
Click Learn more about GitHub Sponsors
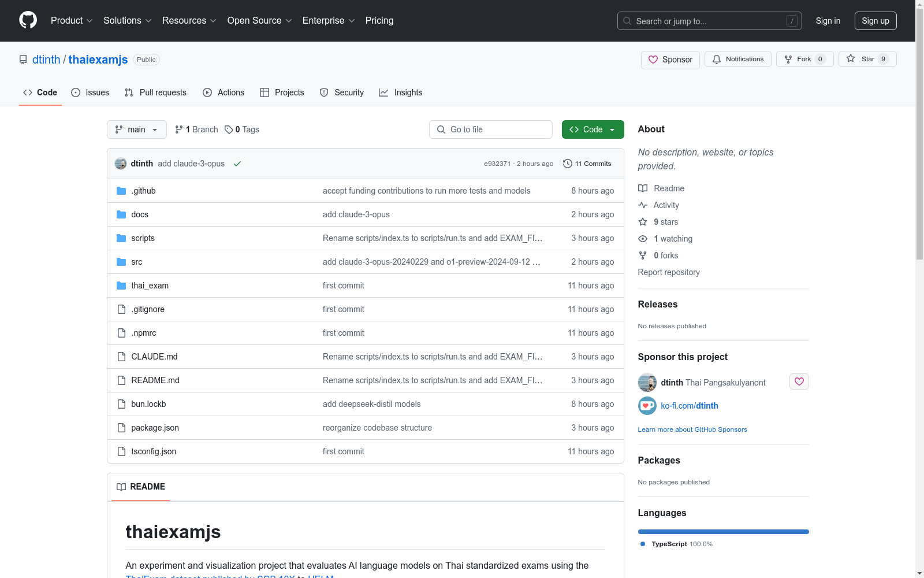[x=692, y=429]
